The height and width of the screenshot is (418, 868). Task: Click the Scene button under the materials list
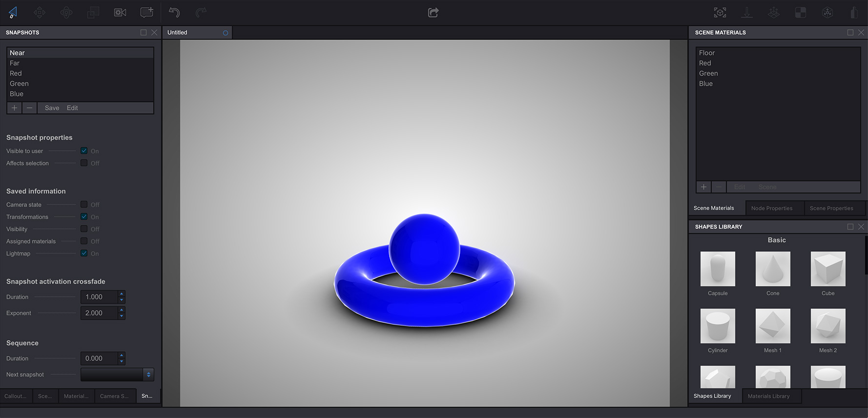click(767, 187)
